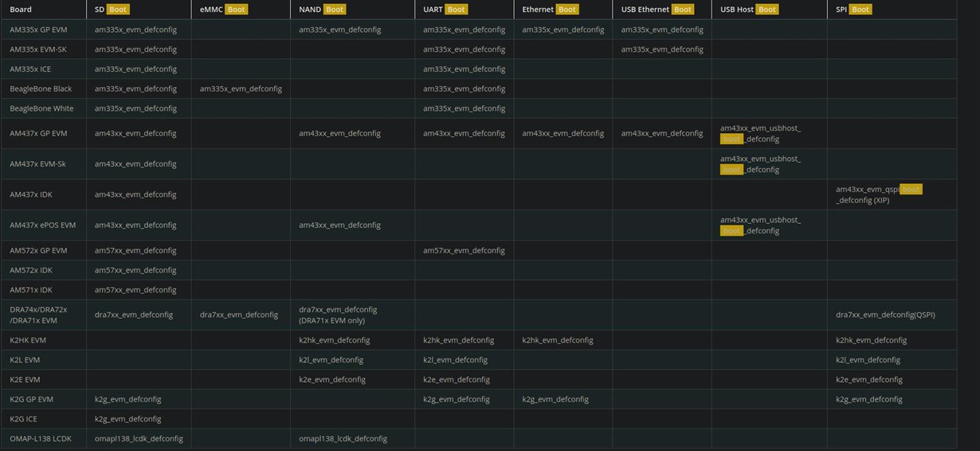Image resolution: width=980 pixels, height=451 pixels.
Task: Select the K2G ICE SD boot defconfig
Action: click(x=127, y=418)
